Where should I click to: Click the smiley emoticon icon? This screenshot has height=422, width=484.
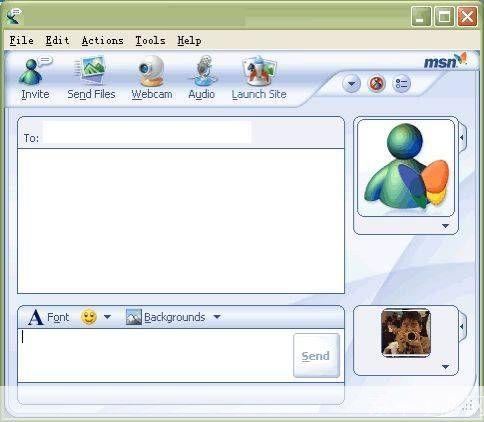[89, 317]
